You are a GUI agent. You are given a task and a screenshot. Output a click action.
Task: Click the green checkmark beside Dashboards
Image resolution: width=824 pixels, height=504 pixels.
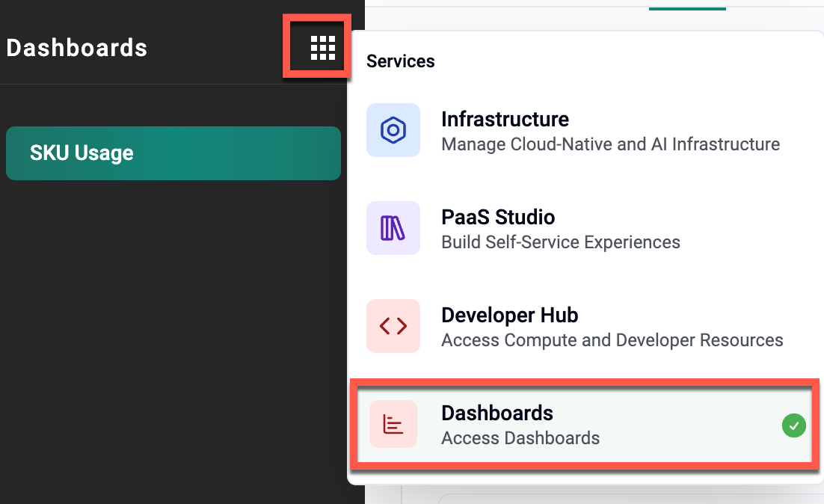793,425
